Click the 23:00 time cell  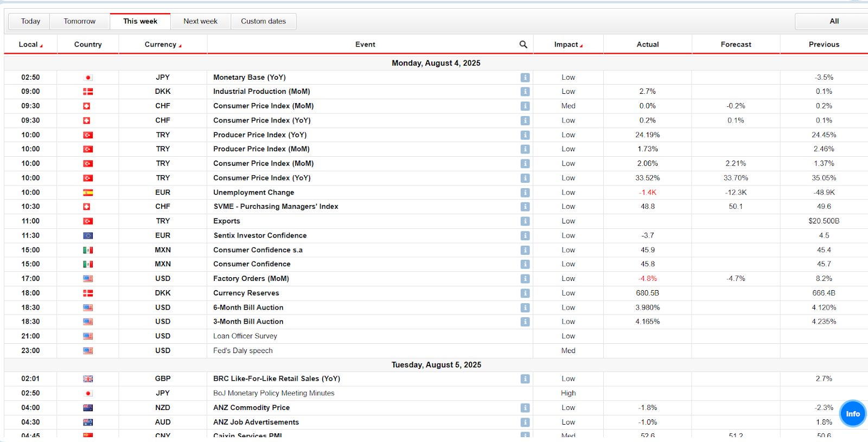pos(30,351)
